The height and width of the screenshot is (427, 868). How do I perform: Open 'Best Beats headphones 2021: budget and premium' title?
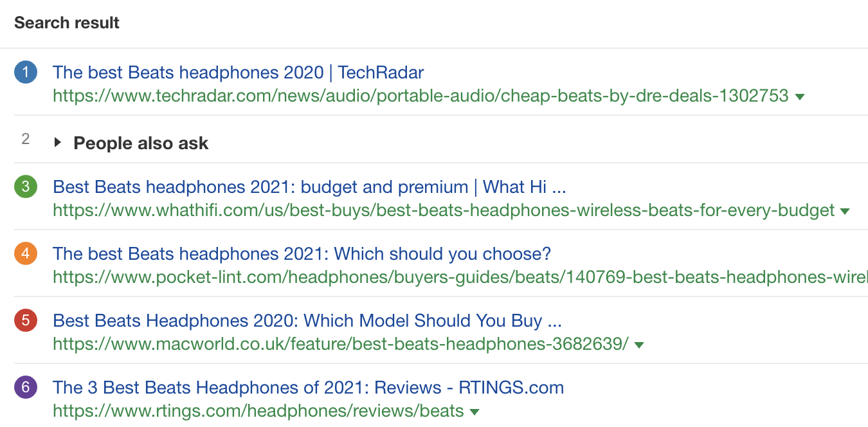pos(309,187)
